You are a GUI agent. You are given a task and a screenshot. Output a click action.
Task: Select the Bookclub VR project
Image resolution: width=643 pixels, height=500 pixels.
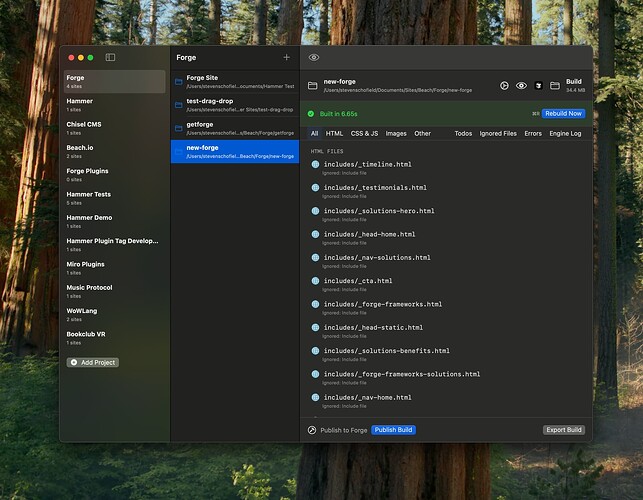(x=114, y=338)
